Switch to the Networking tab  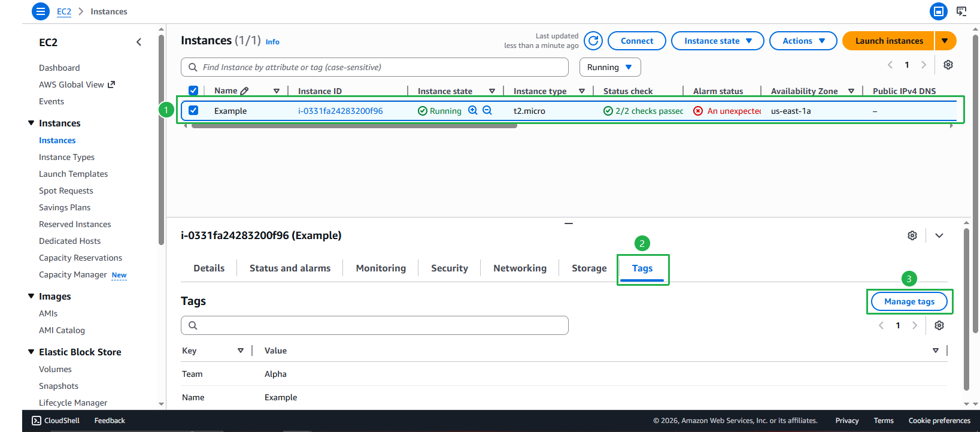click(520, 268)
